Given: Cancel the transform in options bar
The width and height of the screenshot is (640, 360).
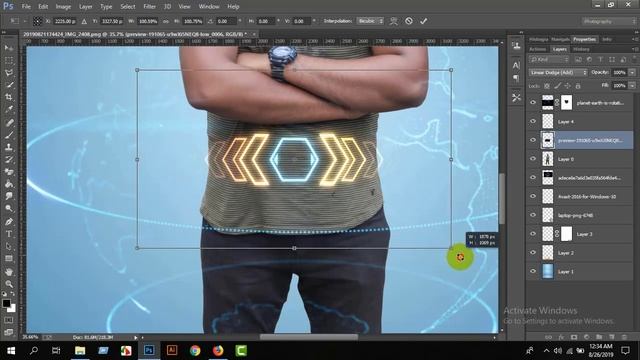Looking at the screenshot, I should coord(409,21).
